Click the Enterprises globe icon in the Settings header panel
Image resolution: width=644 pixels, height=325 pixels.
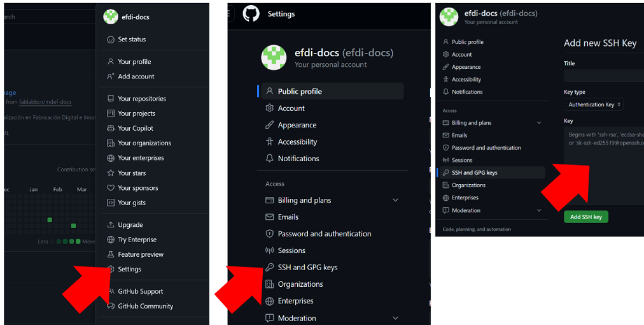269,301
